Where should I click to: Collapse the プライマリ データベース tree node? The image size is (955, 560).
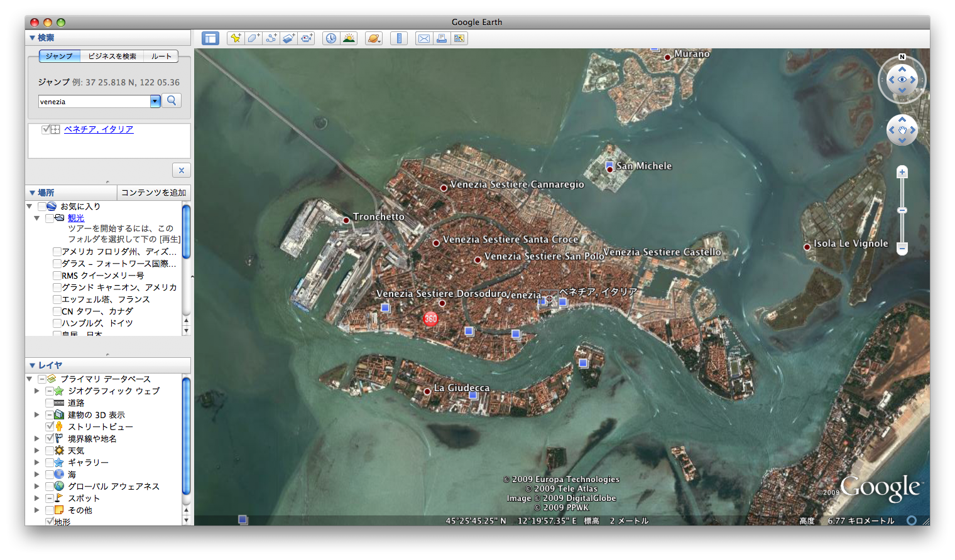click(30, 379)
